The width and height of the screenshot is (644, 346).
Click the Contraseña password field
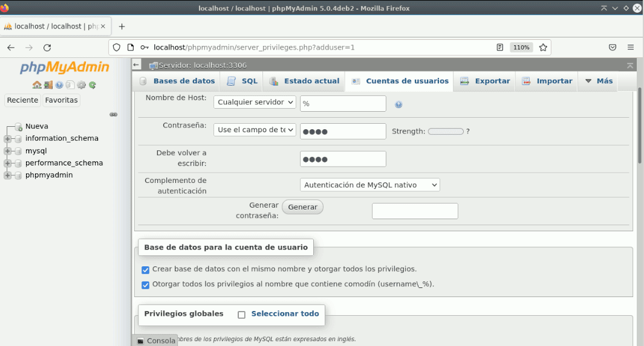click(x=343, y=131)
